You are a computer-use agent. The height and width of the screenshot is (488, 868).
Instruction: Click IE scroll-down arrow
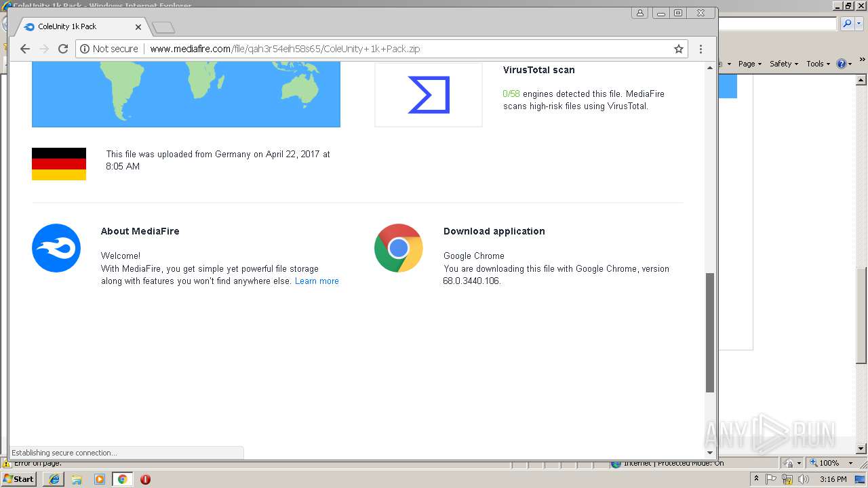click(862, 449)
